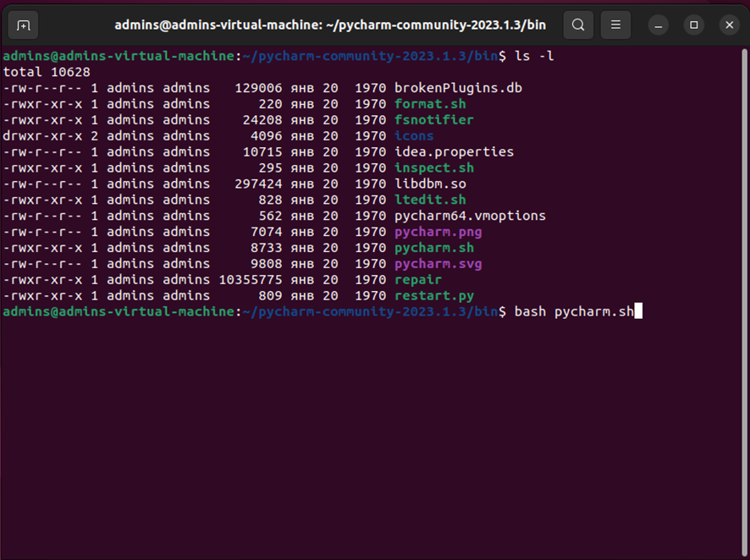The width and height of the screenshot is (750, 560).
Task: Click the terminal vertical scrollbar
Action: click(744, 301)
